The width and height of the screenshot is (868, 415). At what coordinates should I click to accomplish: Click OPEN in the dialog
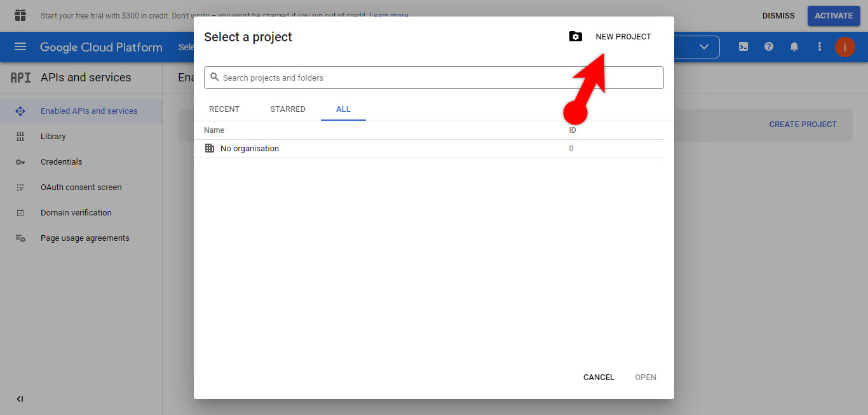click(646, 378)
